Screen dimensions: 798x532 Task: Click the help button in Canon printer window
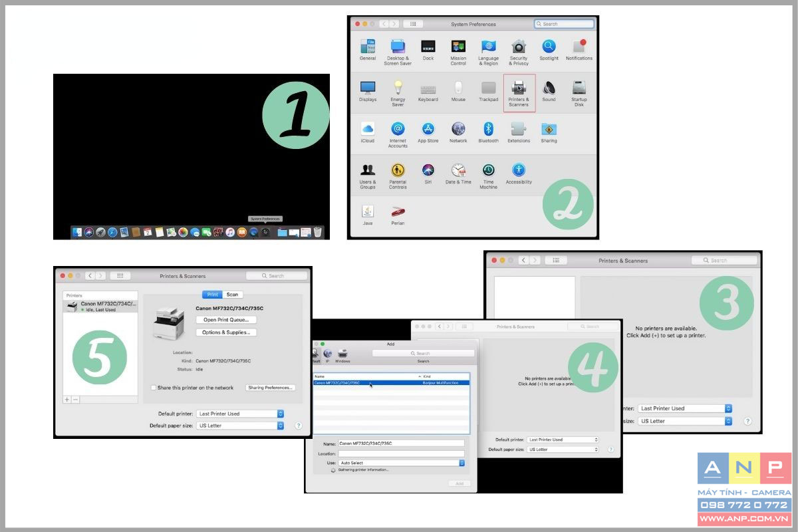(299, 426)
